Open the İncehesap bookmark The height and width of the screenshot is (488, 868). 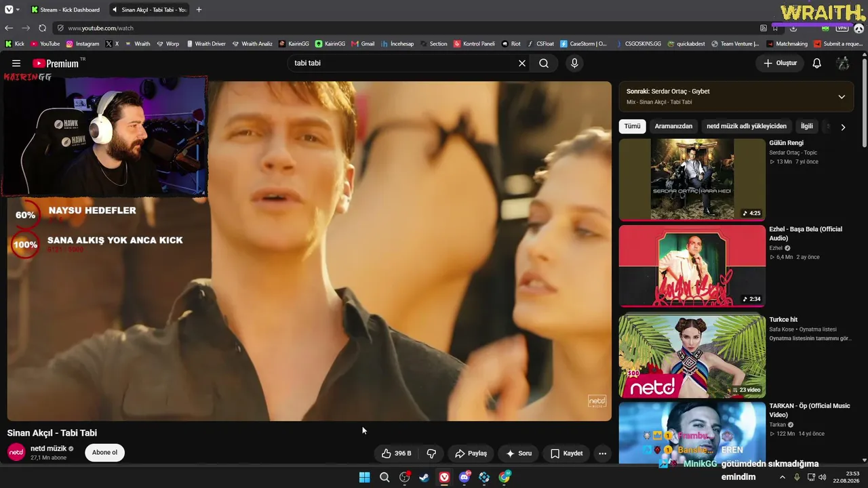(397, 44)
